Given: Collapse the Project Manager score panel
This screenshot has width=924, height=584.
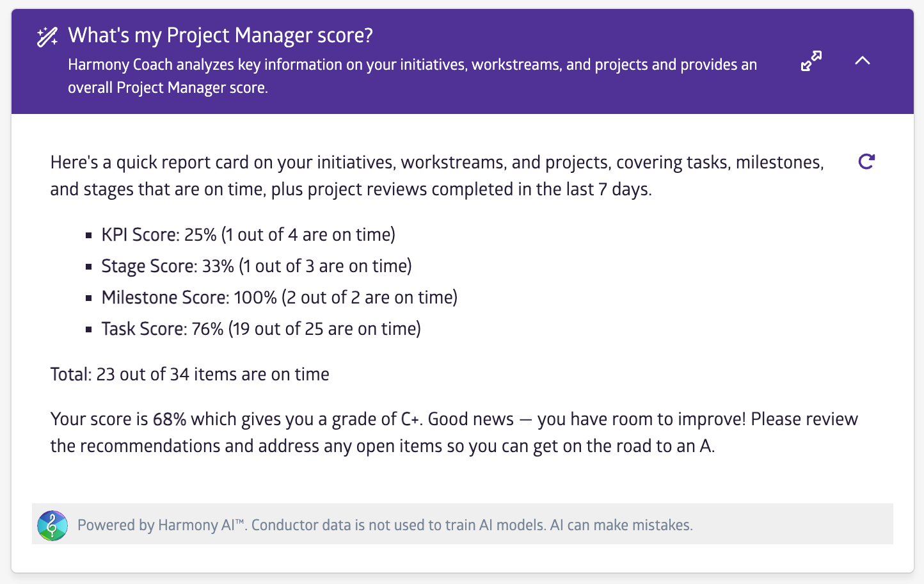Looking at the screenshot, I should pos(863,61).
